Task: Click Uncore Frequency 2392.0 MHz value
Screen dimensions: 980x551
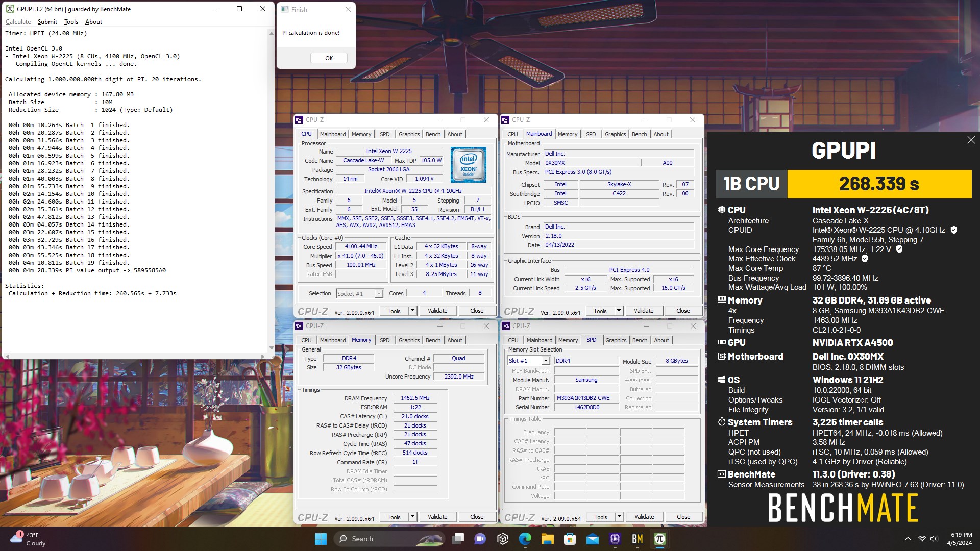Action: click(x=458, y=377)
